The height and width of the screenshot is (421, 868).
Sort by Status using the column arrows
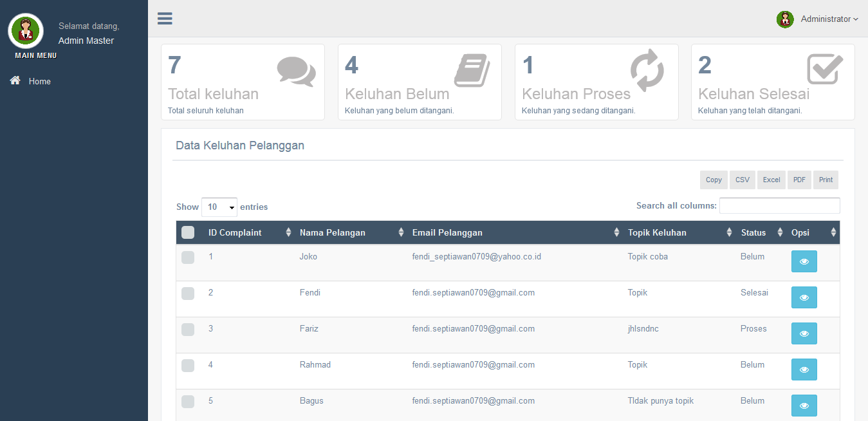[779, 232]
